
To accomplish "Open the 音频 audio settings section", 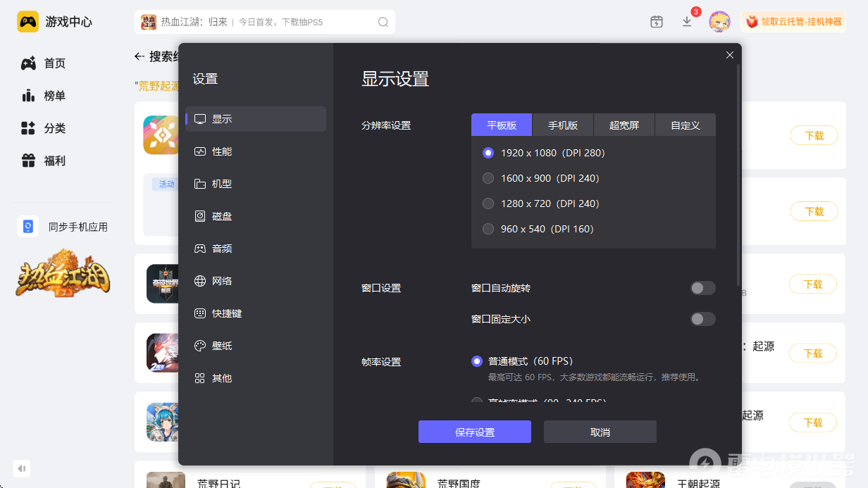I will 256,249.
